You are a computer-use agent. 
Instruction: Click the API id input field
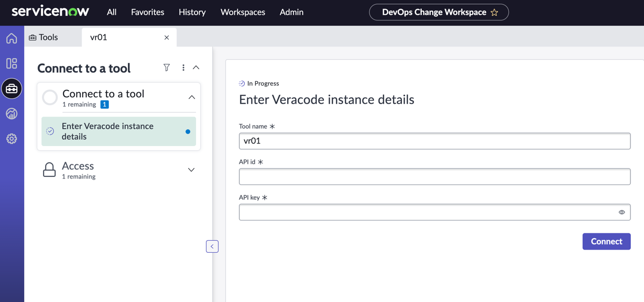435,177
